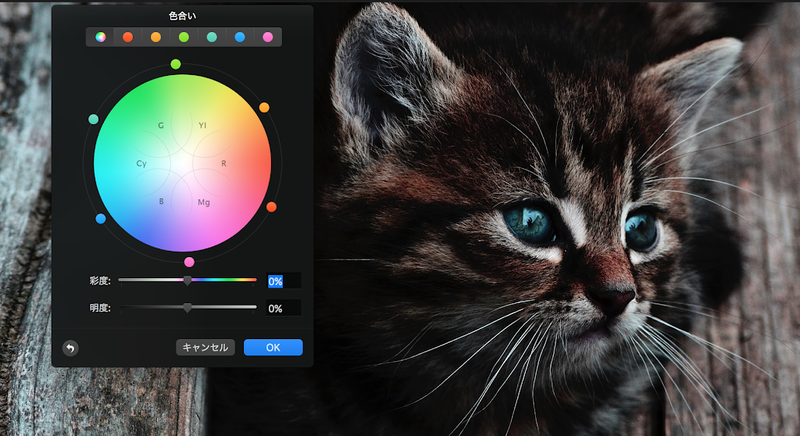The image size is (800, 436).
Task: Click the teal handle on wheel's upper left
Action: 93,119
